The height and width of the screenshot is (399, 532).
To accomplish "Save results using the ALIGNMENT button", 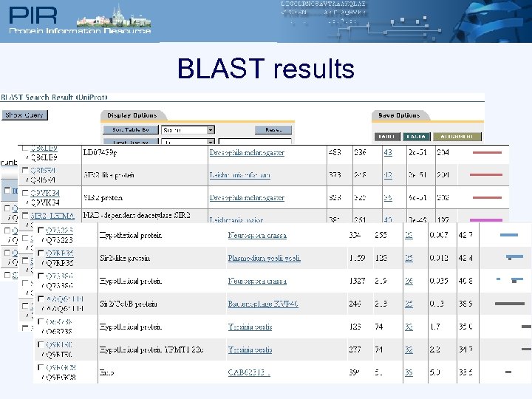I will pos(457,137).
